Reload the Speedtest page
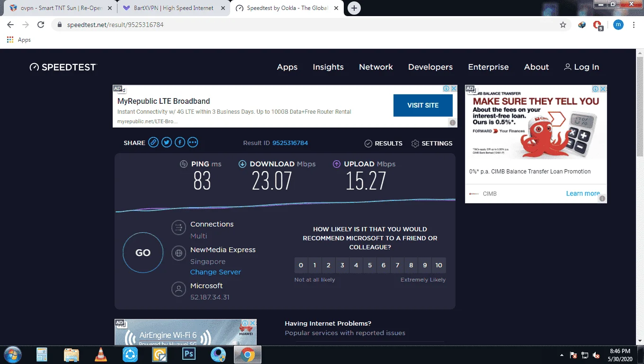 [41, 25]
